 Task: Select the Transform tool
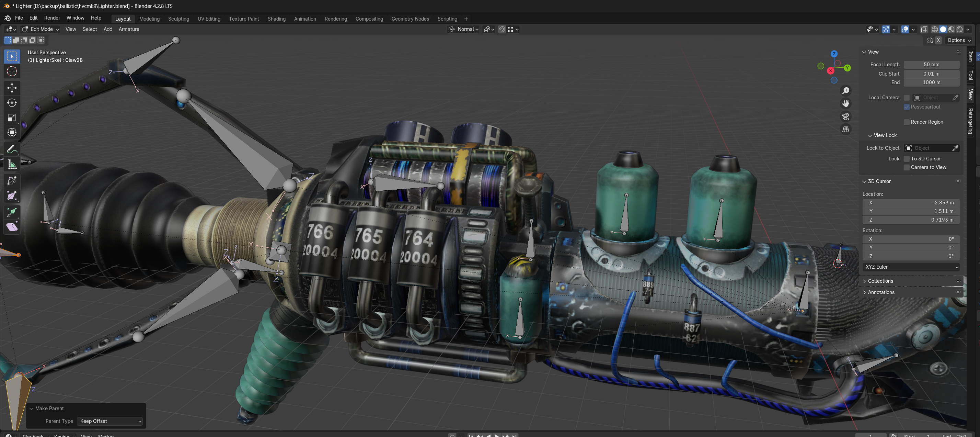click(x=12, y=133)
